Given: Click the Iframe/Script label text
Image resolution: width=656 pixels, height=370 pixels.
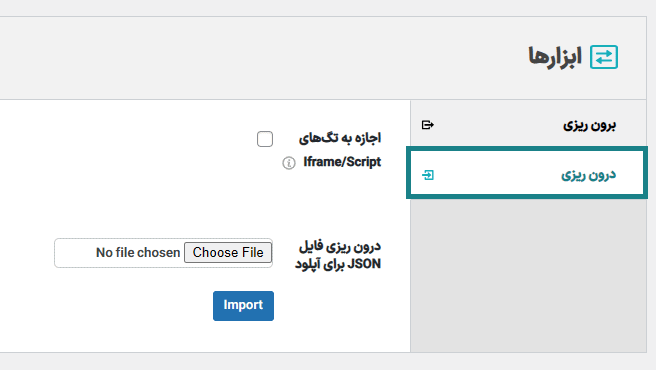Looking at the screenshot, I should 342,162.
